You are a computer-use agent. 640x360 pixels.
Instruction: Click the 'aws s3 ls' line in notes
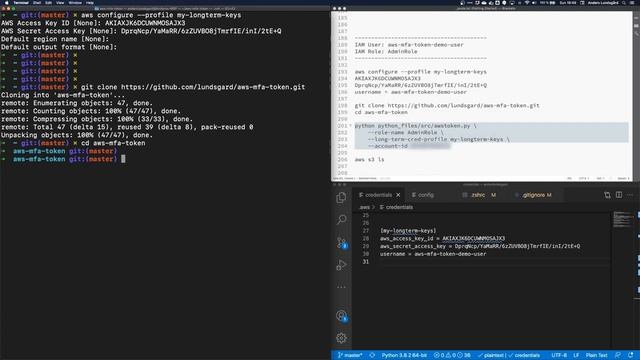pos(369,160)
